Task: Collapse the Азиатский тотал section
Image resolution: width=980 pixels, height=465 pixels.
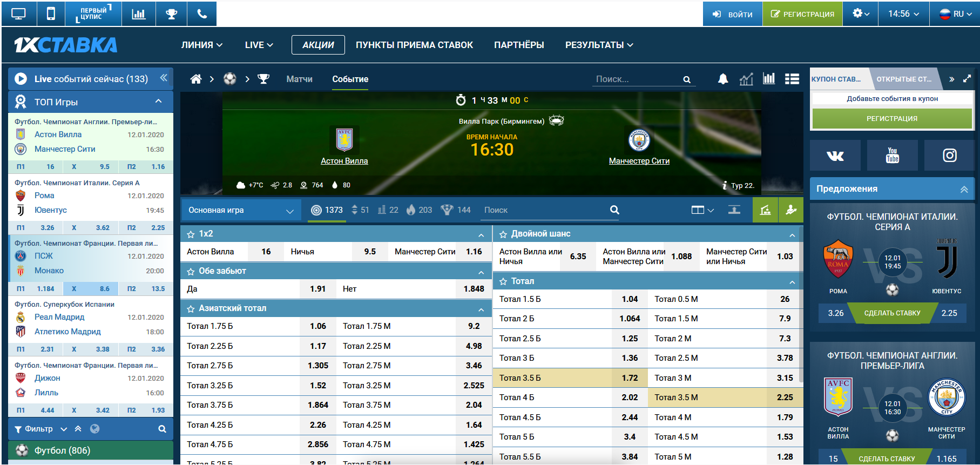Action: [481, 309]
